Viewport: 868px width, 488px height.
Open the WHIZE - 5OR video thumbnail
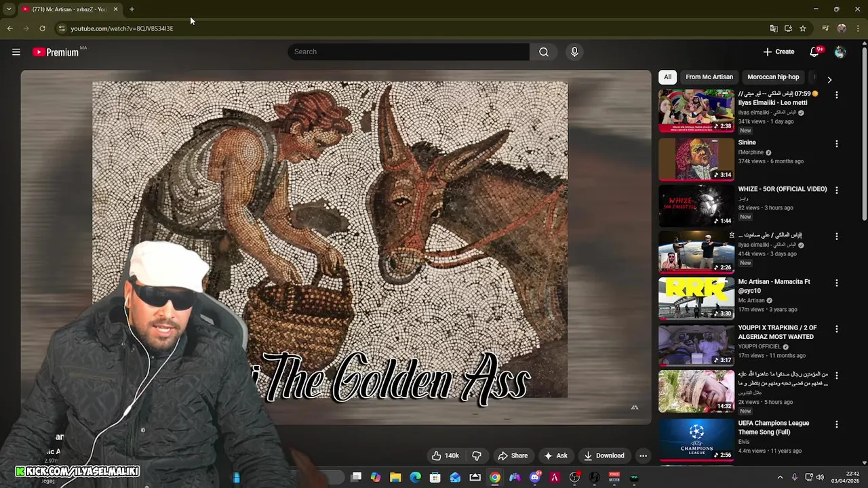click(696, 206)
